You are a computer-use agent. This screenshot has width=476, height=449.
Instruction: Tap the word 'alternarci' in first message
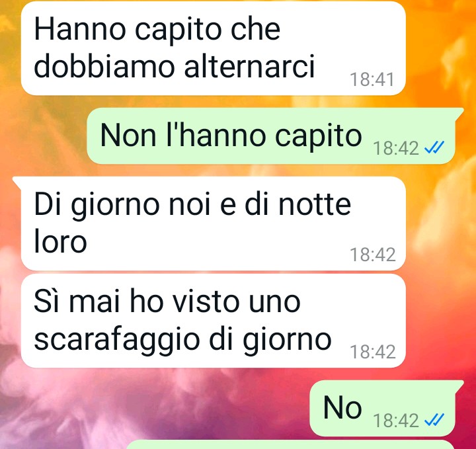[x=249, y=66]
